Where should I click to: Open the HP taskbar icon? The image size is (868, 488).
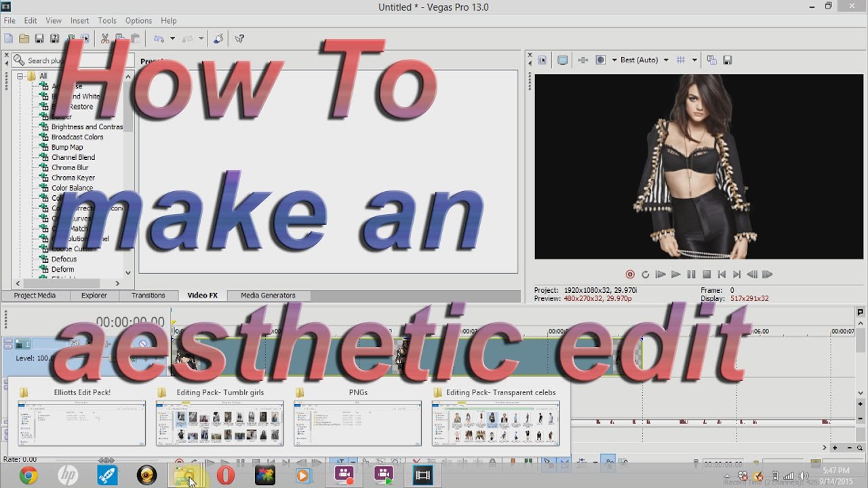click(x=68, y=476)
